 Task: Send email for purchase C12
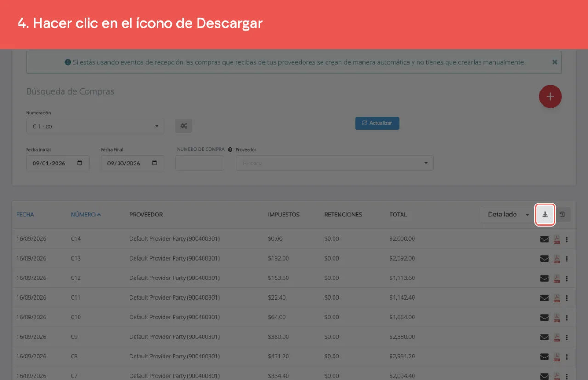pos(544,278)
